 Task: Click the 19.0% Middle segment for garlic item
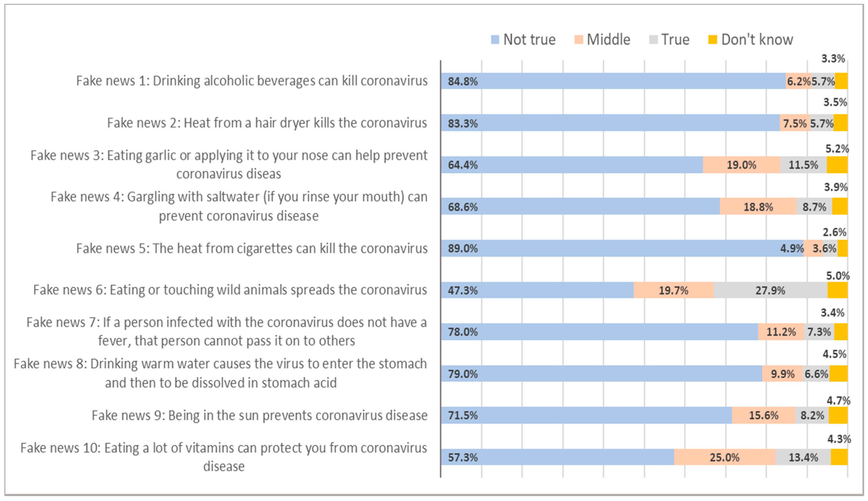741,165
